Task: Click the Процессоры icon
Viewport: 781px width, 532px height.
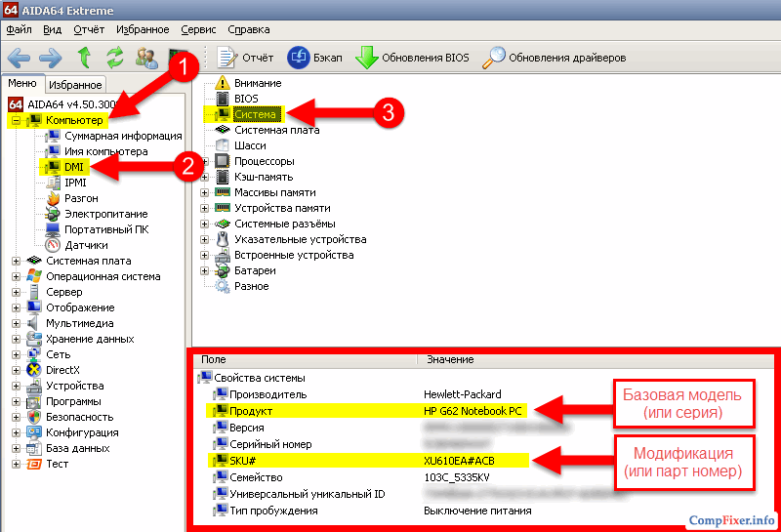Action: click(x=223, y=161)
